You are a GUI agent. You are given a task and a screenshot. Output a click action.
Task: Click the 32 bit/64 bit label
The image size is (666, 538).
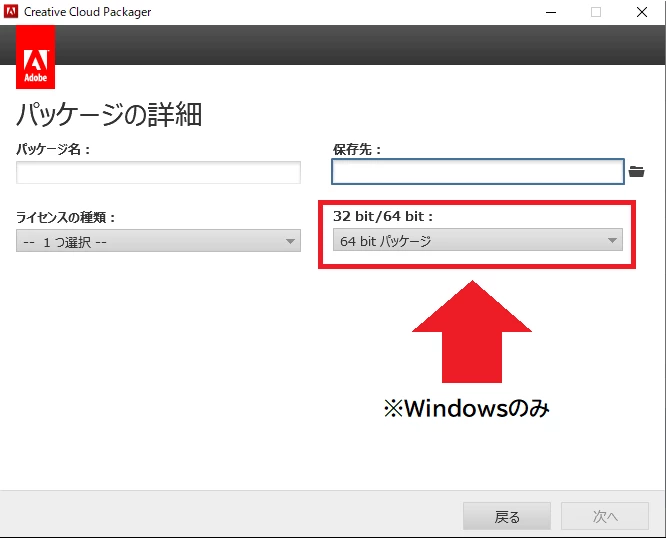click(x=383, y=216)
